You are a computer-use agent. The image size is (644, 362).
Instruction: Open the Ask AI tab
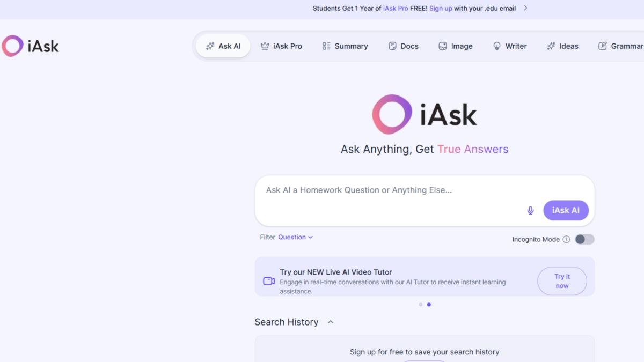point(223,46)
